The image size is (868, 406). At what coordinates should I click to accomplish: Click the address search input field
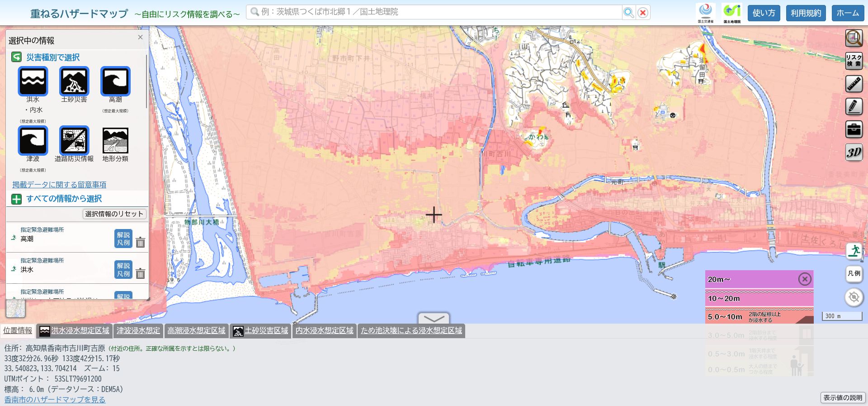click(434, 12)
